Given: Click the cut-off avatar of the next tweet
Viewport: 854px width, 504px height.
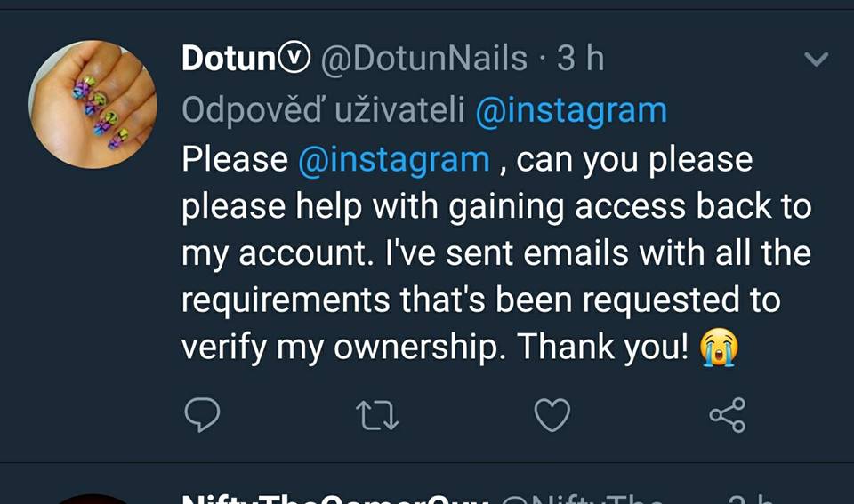Looking at the screenshot, I should [x=93, y=498].
